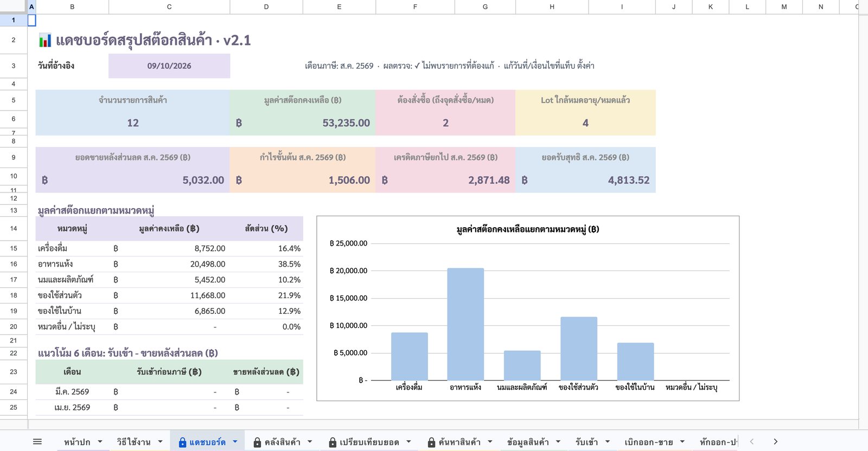Click the 11,668.00 remaining value cell

coord(169,295)
